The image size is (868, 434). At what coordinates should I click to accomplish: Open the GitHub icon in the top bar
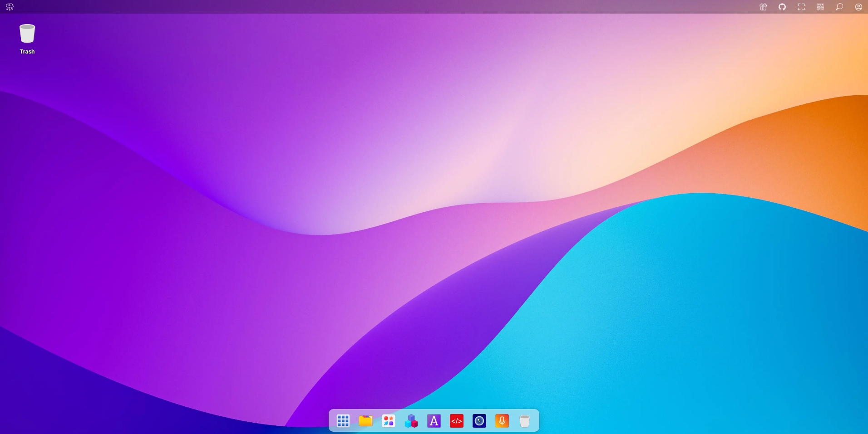(x=782, y=7)
